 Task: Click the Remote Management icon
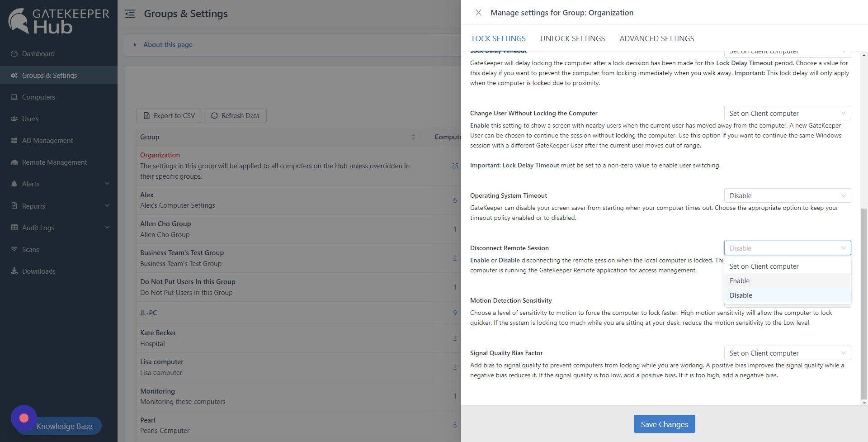point(14,162)
